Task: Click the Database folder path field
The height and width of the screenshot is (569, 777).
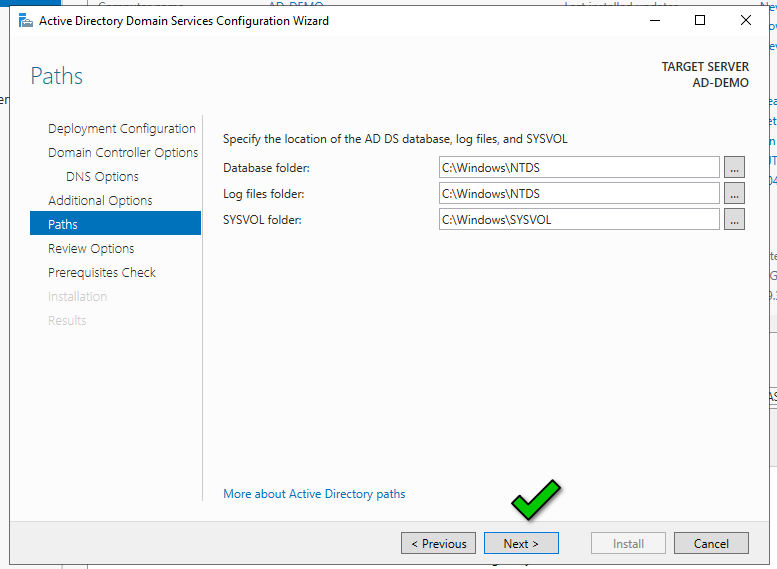Action: coord(579,168)
